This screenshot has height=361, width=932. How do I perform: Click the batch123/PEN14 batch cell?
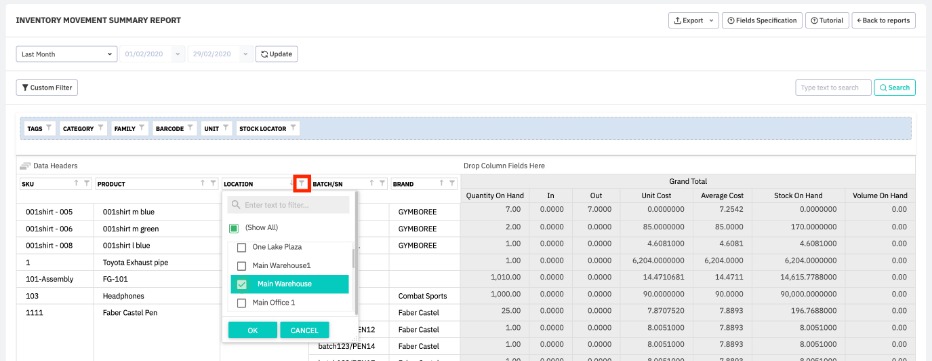[x=350, y=346]
